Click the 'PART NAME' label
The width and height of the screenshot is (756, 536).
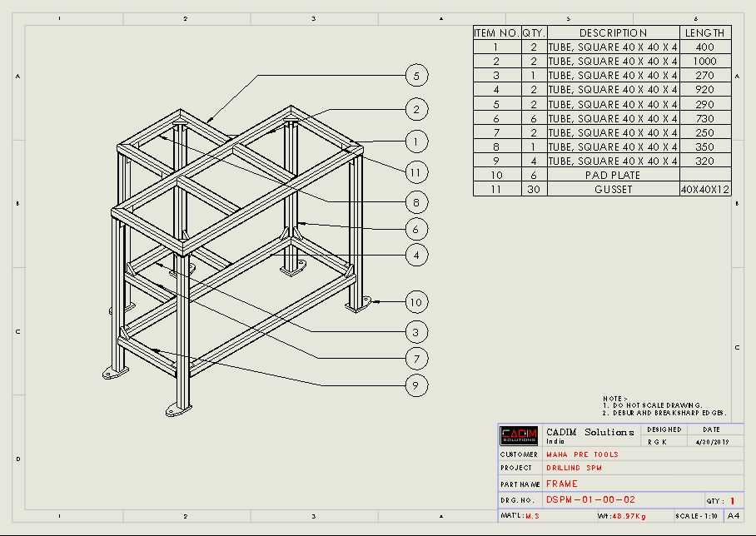[x=520, y=484]
